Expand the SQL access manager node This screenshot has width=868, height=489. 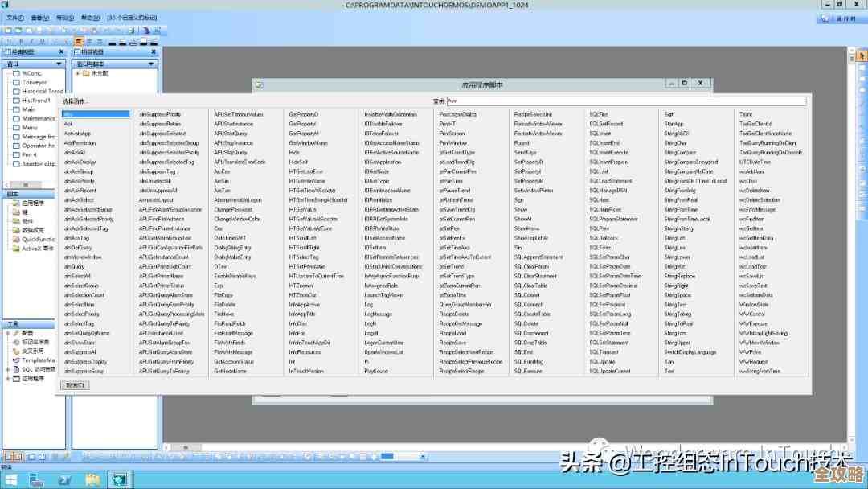point(8,369)
